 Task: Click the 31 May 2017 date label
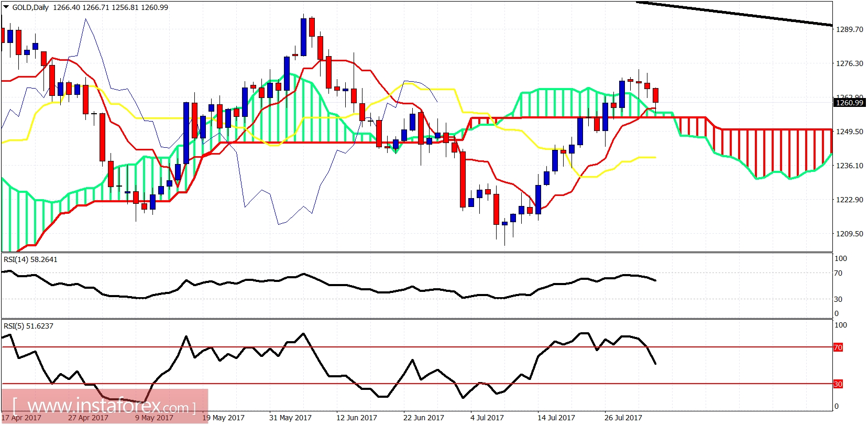tap(290, 418)
